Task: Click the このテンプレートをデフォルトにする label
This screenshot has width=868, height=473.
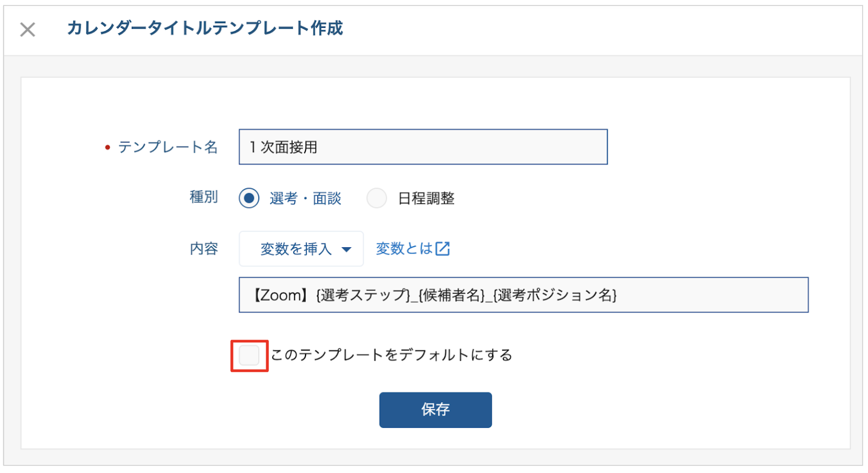Action: [392, 355]
